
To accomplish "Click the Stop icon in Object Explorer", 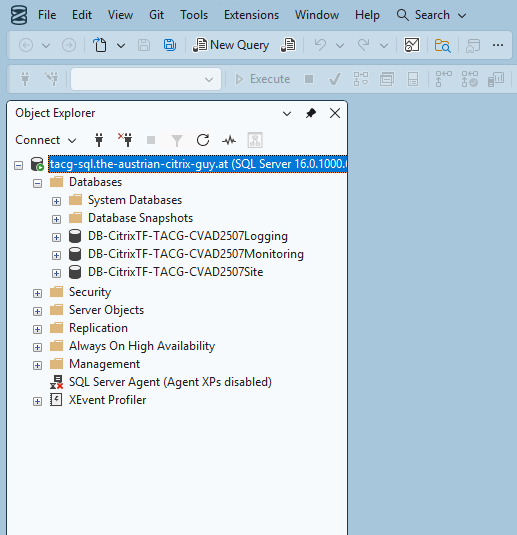I will [151, 140].
